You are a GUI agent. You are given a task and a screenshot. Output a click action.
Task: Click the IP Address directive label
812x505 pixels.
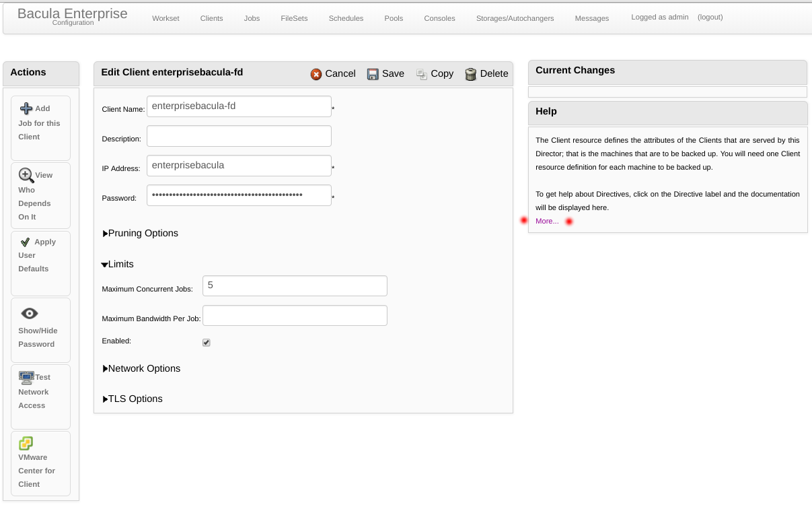pyautogui.click(x=121, y=168)
